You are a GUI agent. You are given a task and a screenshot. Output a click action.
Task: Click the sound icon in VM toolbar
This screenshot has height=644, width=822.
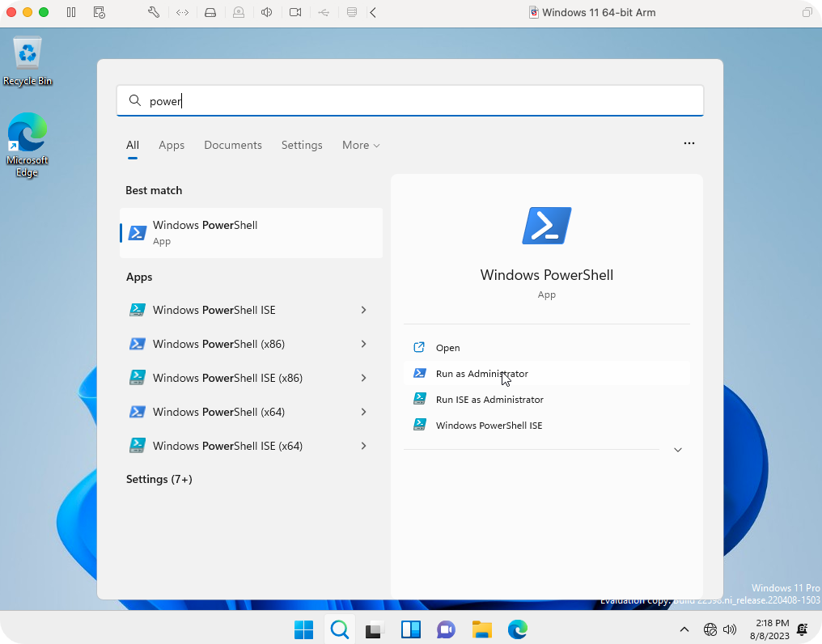[267, 12]
